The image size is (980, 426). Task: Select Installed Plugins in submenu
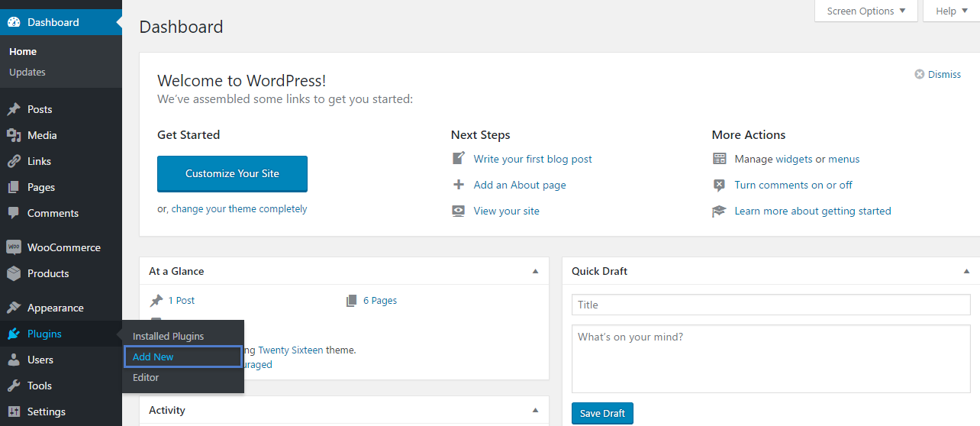point(168,336)
